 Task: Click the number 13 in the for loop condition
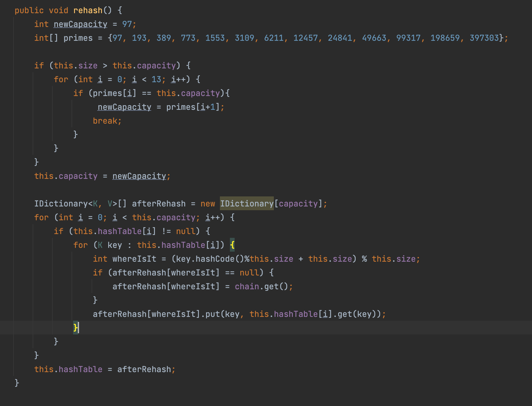click(156, 79)
